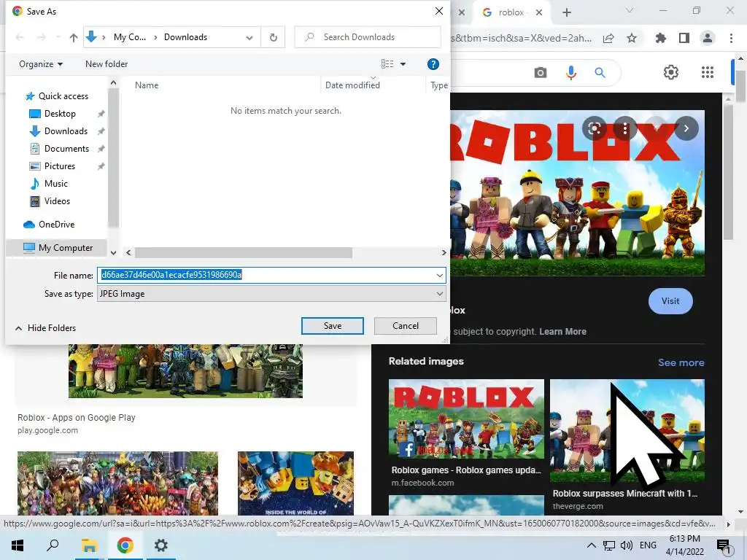Image resolution: width=747 pixels, height=560 pixels.
Task: Open the Google apps grid
Action: pos(708,72)
